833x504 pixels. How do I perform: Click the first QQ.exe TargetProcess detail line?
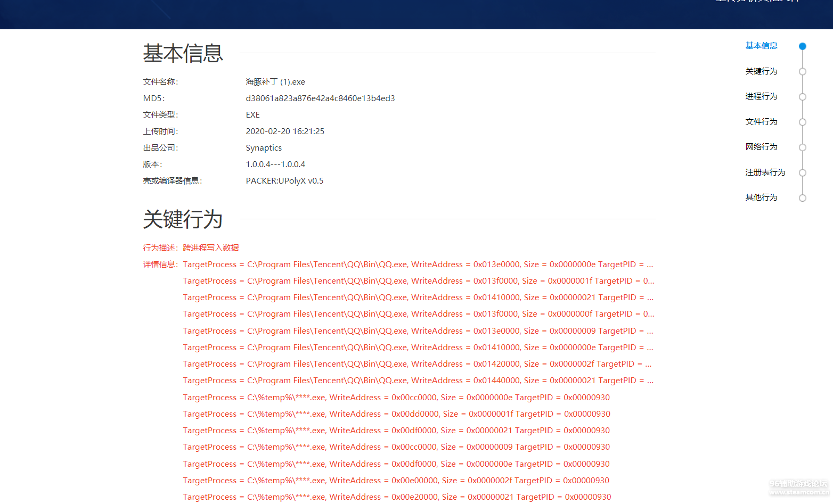[x=418, y=265]
